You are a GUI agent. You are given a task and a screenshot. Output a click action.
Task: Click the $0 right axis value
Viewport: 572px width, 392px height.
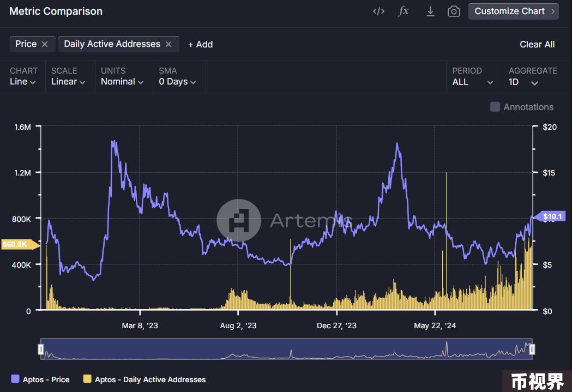(547, 311)
